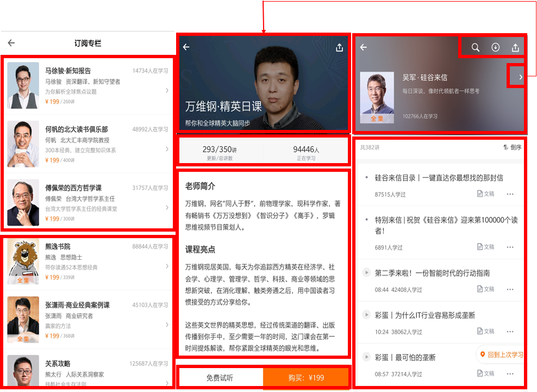
Task: Open 文稿 for 特别来信 item
Action: [x=485, y=247]
